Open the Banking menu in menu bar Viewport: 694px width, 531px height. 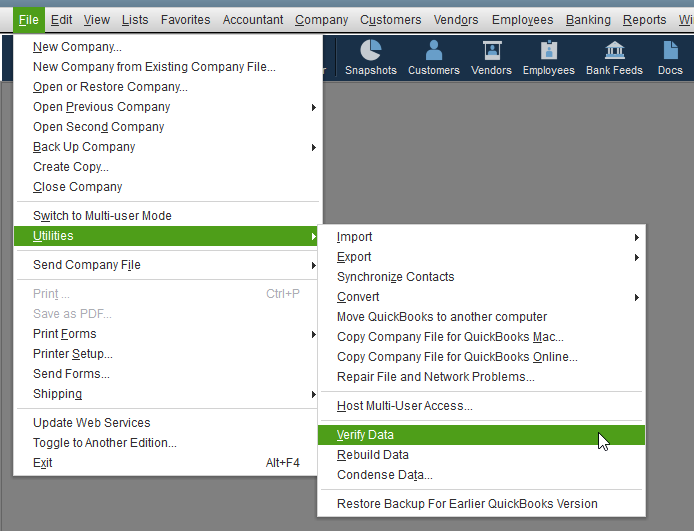pyautogui.click(x=588, y=19)
